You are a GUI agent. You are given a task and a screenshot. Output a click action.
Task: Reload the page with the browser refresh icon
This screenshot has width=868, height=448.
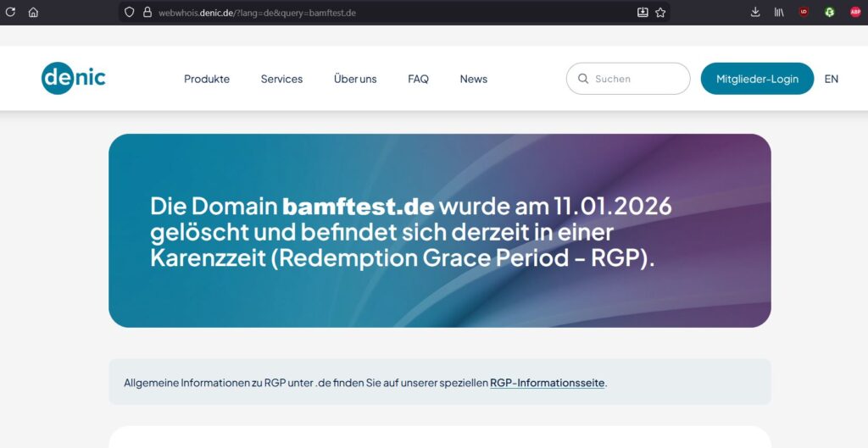coord(10,12)
